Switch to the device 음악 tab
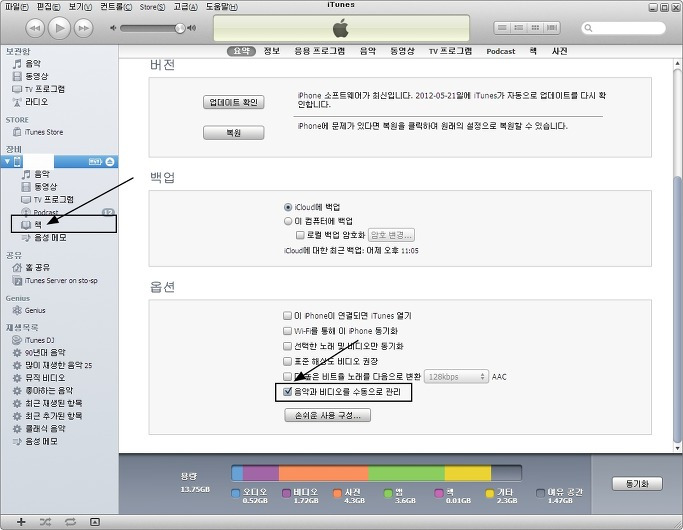This screenshot has height=530, width=683. pos(368,51)
